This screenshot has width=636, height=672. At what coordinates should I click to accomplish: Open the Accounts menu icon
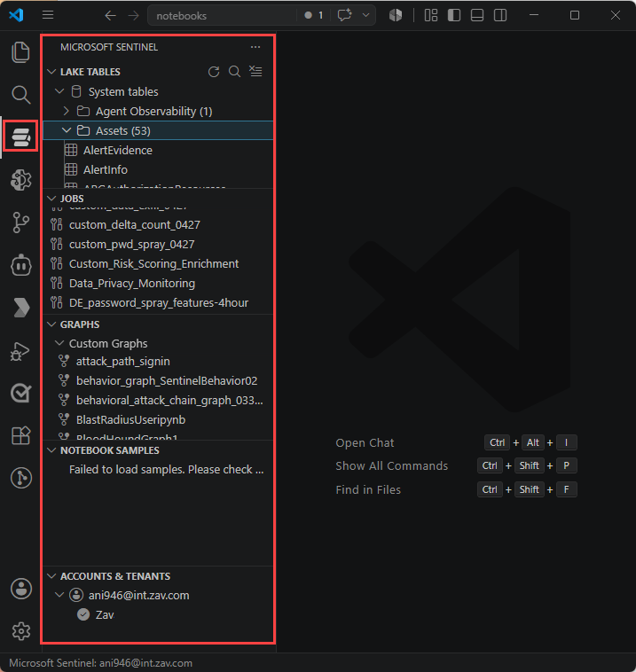pyautogui.click(x=20, y=589)
